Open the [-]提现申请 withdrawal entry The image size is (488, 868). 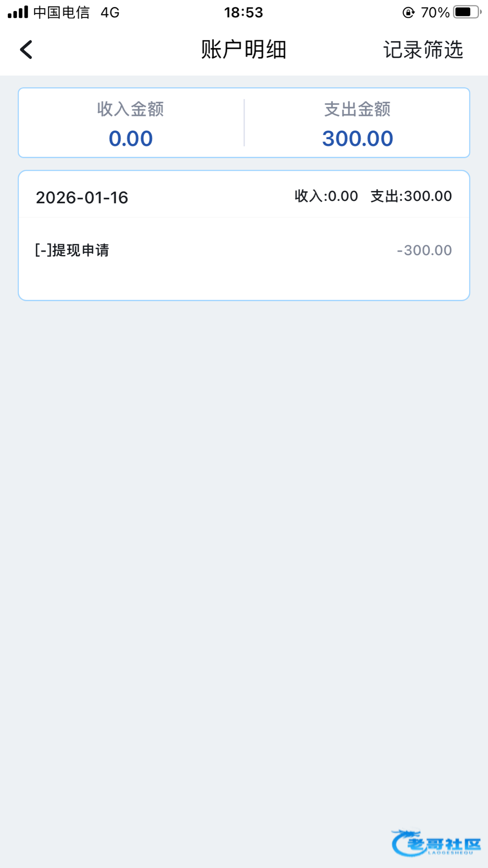pos(72,250)
